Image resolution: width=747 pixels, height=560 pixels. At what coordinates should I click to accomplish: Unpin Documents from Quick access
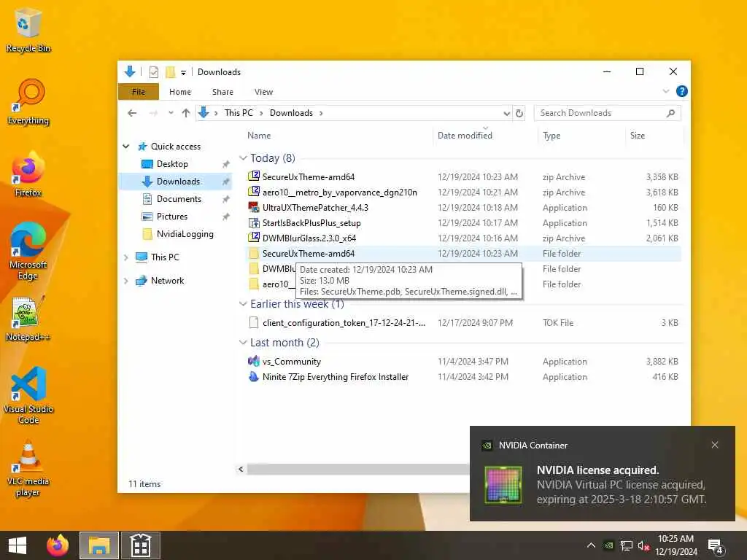[x=226, y=200]
